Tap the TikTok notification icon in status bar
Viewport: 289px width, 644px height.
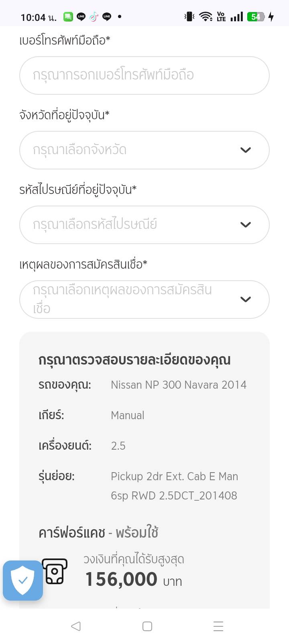pyautogui.click(x=94, y=17)
